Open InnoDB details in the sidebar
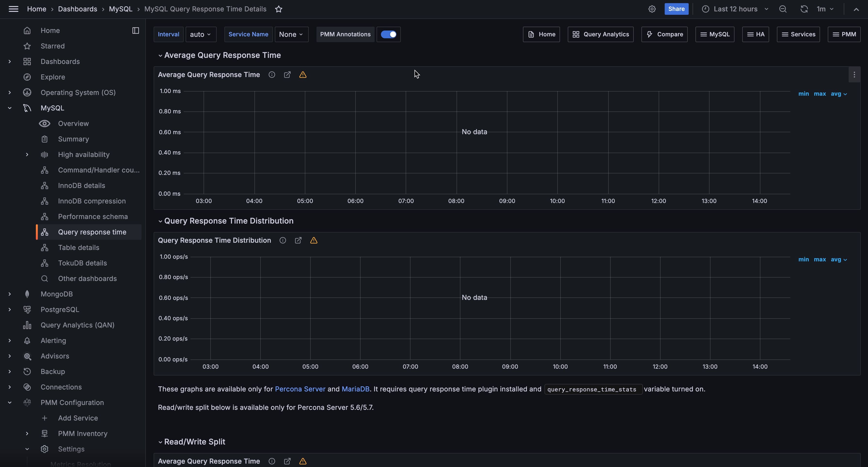The height and width of the screenshot is (467, 868). click(81, 186)
